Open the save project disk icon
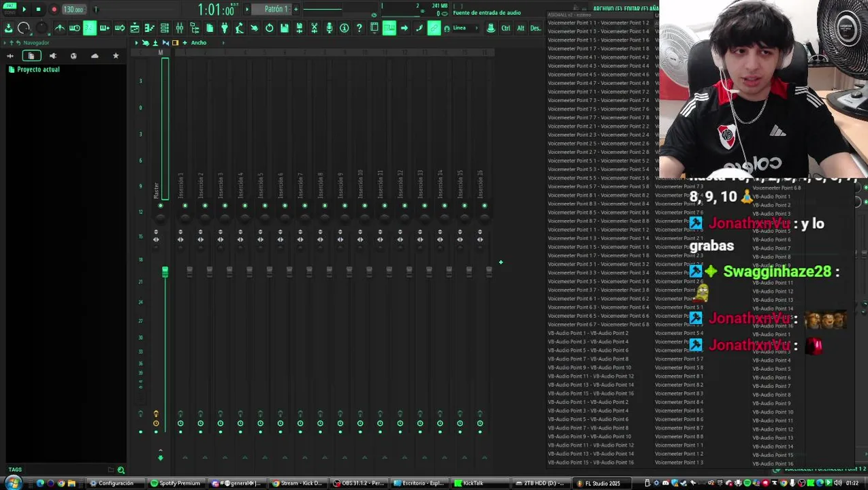Screen dimensions: 868x490 [x=285, y=28]
